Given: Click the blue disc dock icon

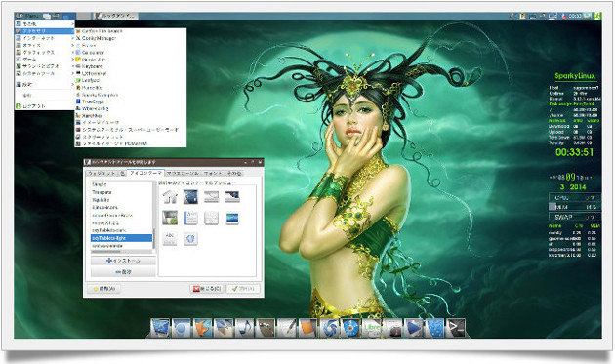Looking at the screenshot, I should 350,328.
